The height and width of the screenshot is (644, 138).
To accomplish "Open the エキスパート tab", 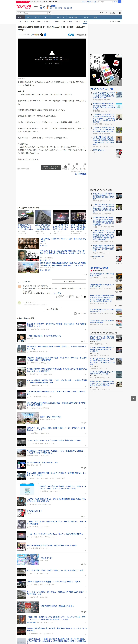I will point(48,17).
